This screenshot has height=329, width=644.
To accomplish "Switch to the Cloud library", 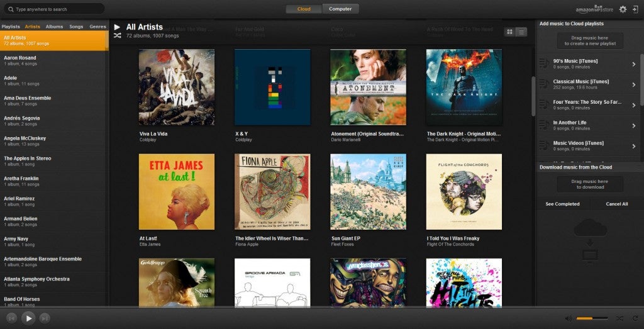I will point(304,9).
